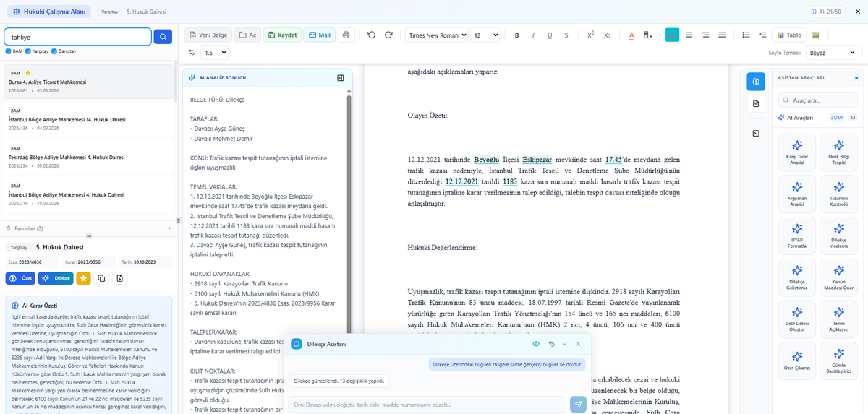
Task: Open the font family dropdown
Action: coord(435,35)
